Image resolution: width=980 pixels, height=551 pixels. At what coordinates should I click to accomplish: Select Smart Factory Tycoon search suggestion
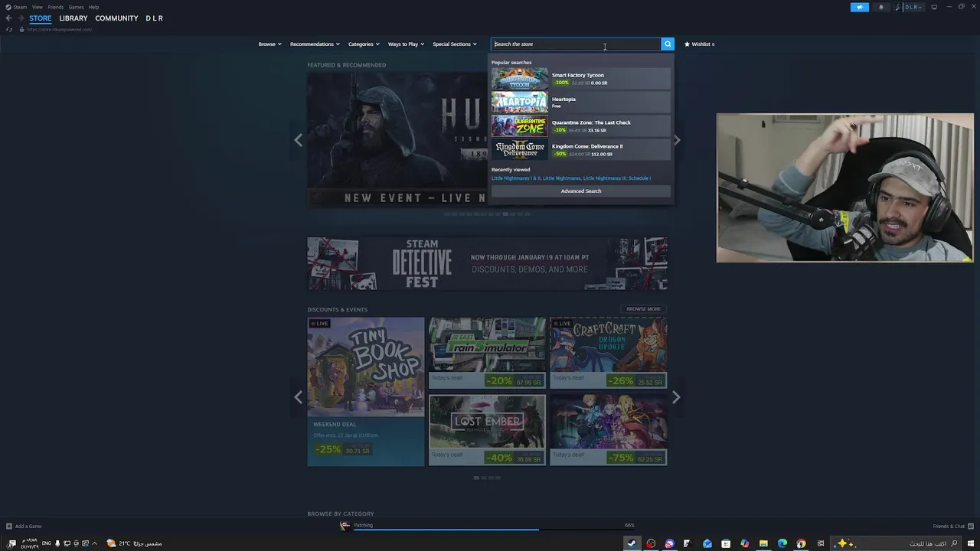(581, 79)
